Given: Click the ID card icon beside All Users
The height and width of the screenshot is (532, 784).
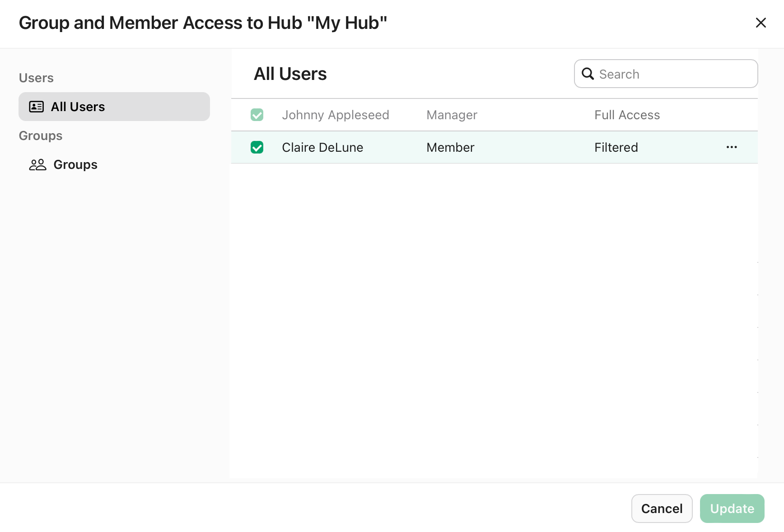Looking at the screenshot, I should [x=37, y=107].
